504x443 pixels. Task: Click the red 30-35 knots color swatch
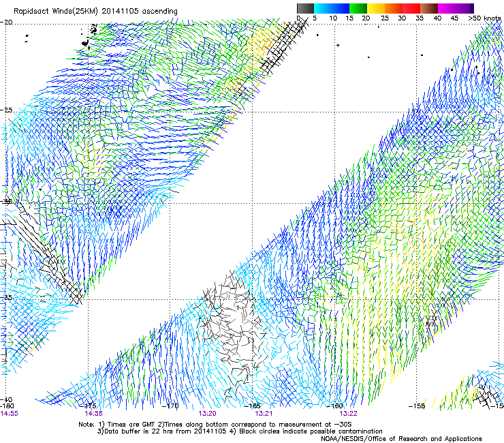(x=411, y=8)
